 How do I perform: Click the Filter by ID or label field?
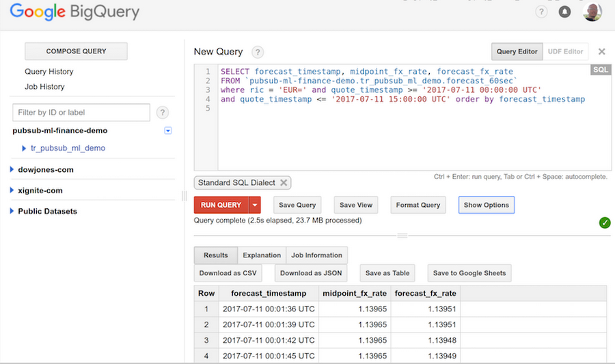[81, 113]
